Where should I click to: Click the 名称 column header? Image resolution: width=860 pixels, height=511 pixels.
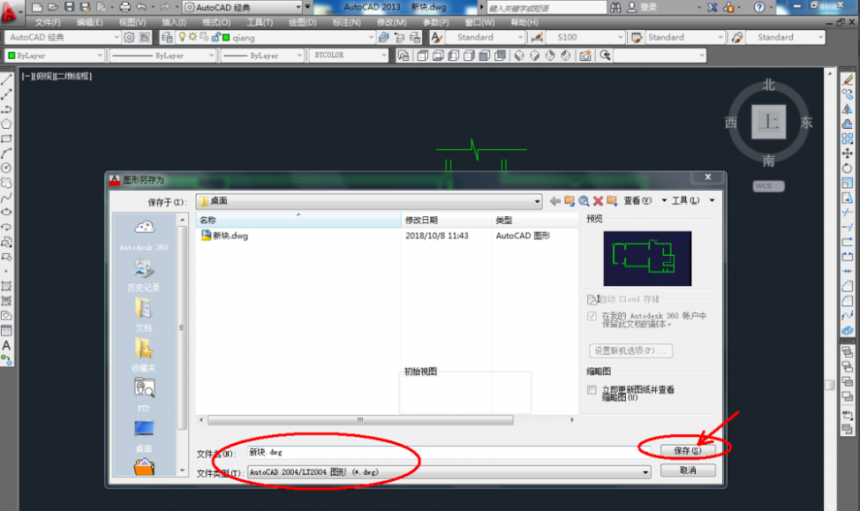[x=298, y=220]
